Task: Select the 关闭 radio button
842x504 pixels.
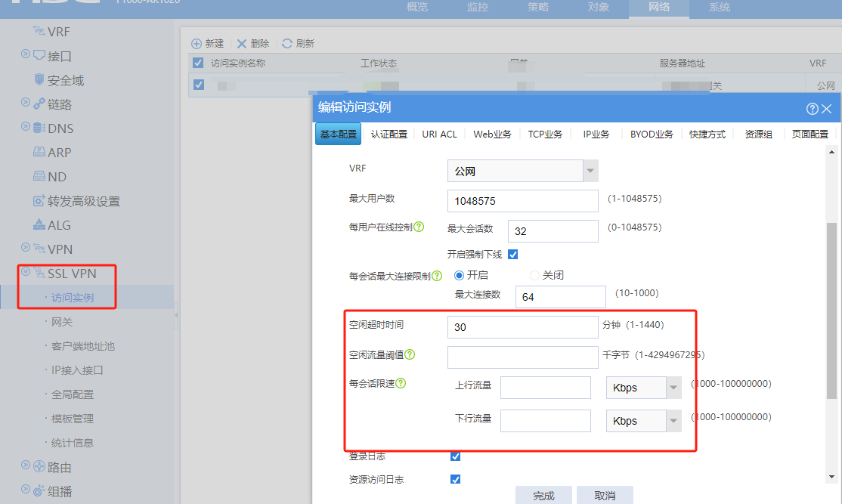Action: click(534, 275)
